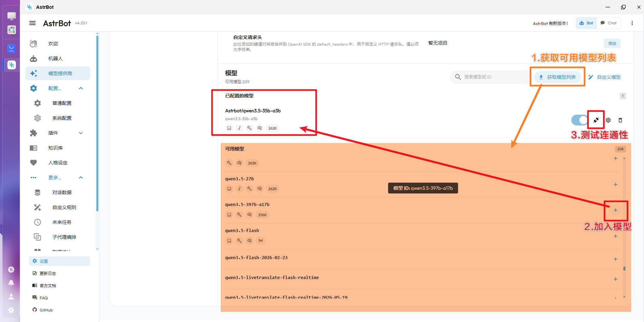This screenshot has width=644, height=322.
Task: Select the qwen3.5-397b-a17b model name
Action: pyautogui.click(x=247, y=204)
